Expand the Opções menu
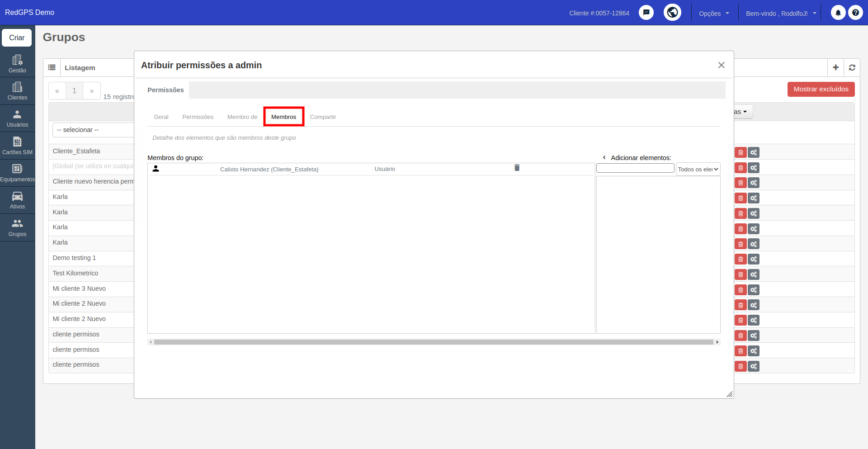Image resolution: width=868 pixels, height=449 pixels. (714, 14)
